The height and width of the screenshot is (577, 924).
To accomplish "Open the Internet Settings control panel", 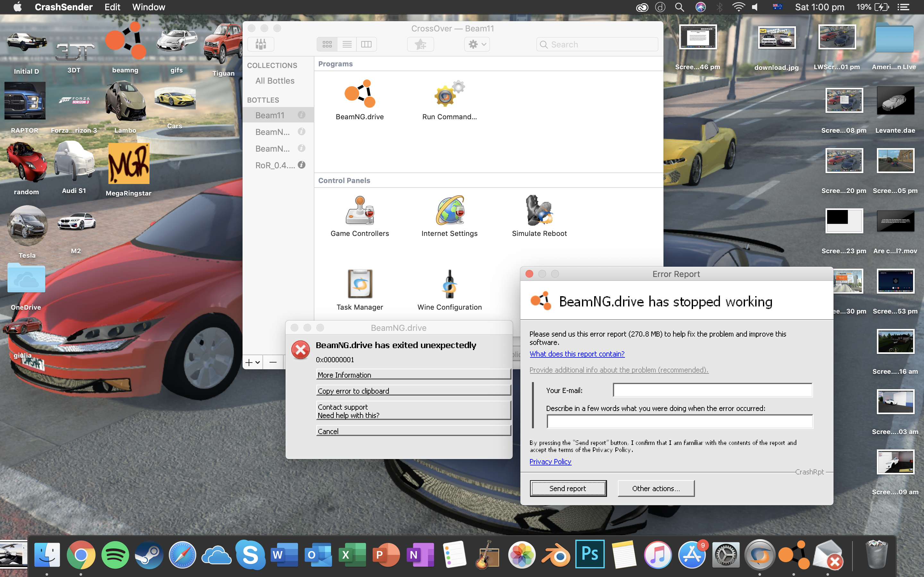I will 449,210.
